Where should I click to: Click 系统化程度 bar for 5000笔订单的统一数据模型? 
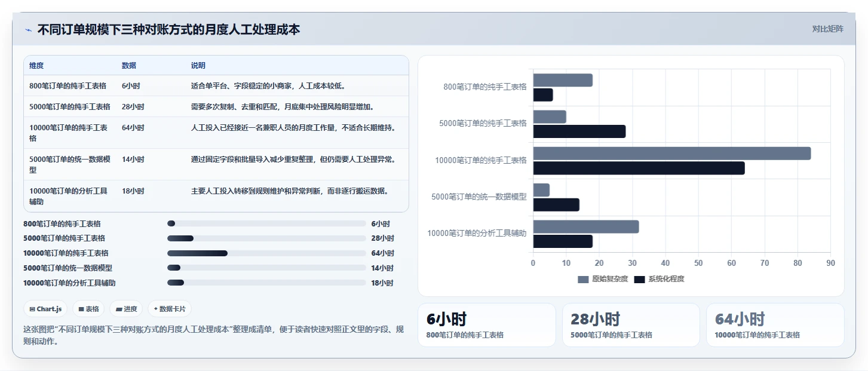556,205
